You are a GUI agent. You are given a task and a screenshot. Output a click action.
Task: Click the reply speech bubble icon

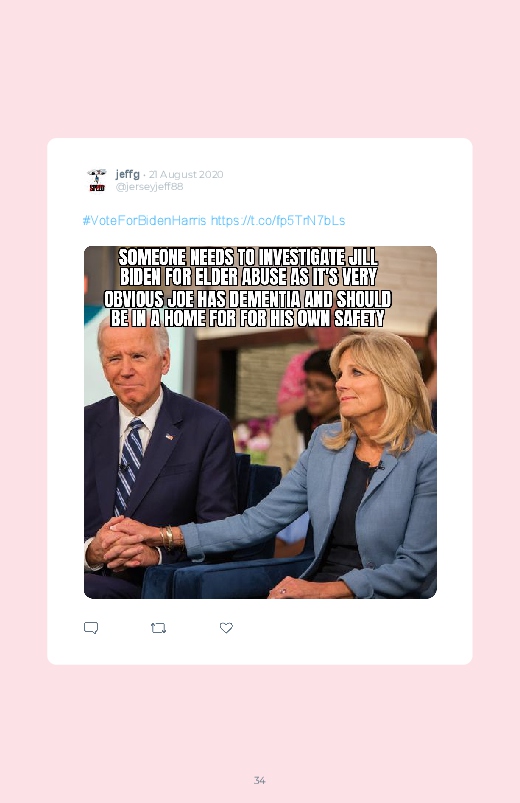click(x=91, y=627)
